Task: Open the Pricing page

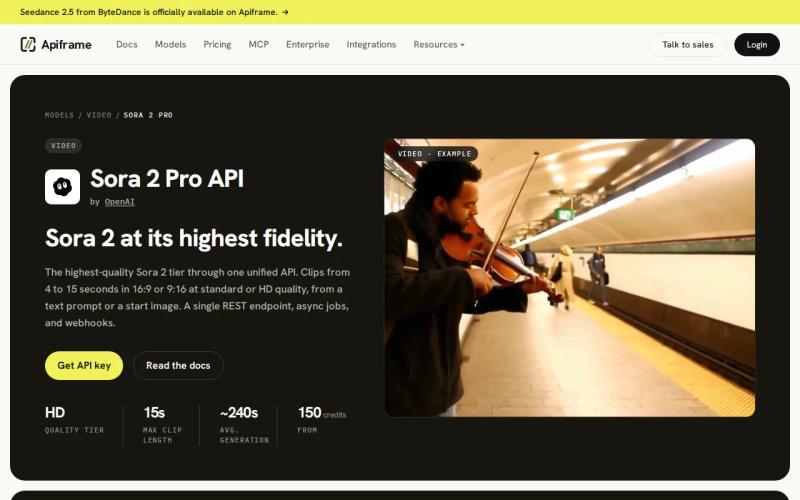Action: pyautogui.click(x=217, y=44)
